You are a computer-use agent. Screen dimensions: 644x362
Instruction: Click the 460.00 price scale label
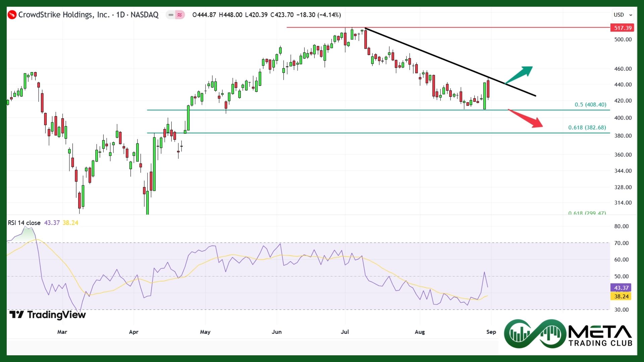(623, 69)
